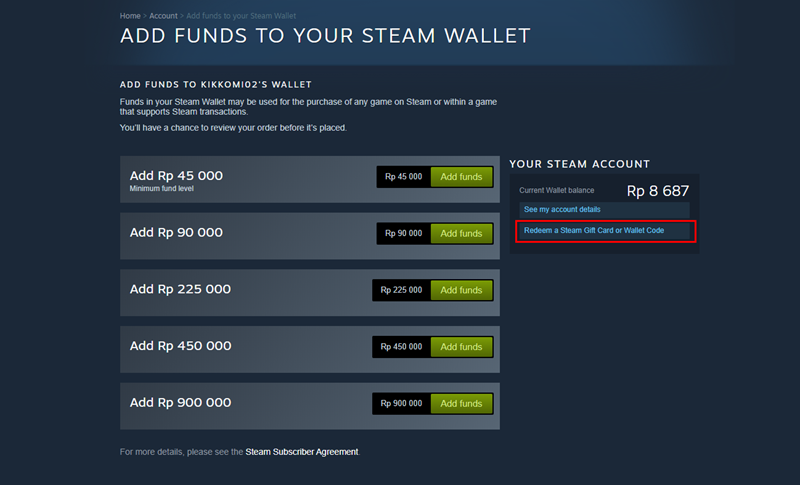Add funds for Rp 45 000

(x=461, y=177)
